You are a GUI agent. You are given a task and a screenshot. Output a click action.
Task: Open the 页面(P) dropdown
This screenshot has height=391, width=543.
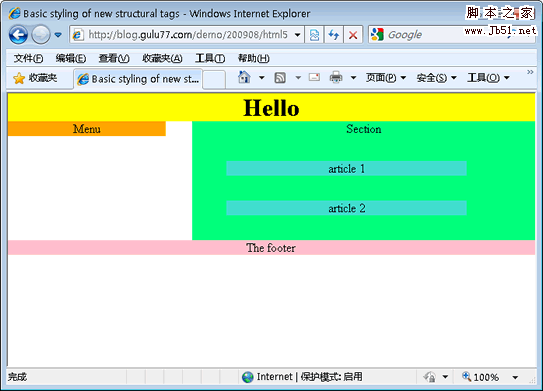(x=386, y=78)
